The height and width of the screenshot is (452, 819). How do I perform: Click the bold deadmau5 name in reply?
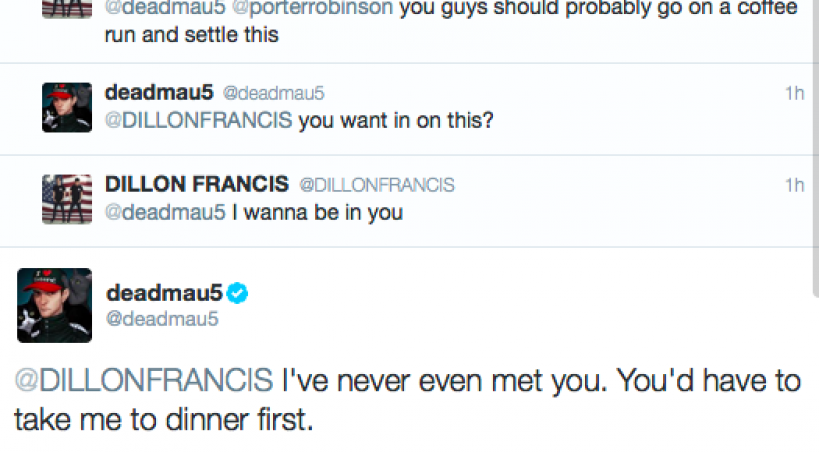pyautogui.click(x=159, y=93)
